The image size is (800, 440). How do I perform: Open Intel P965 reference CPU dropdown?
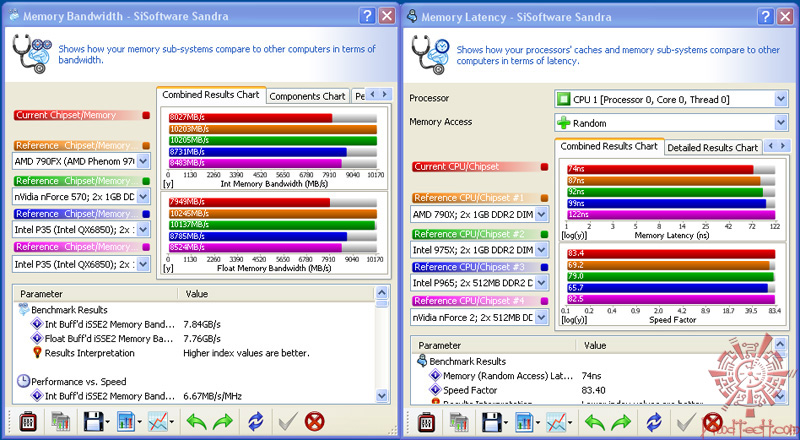[541, 283]
